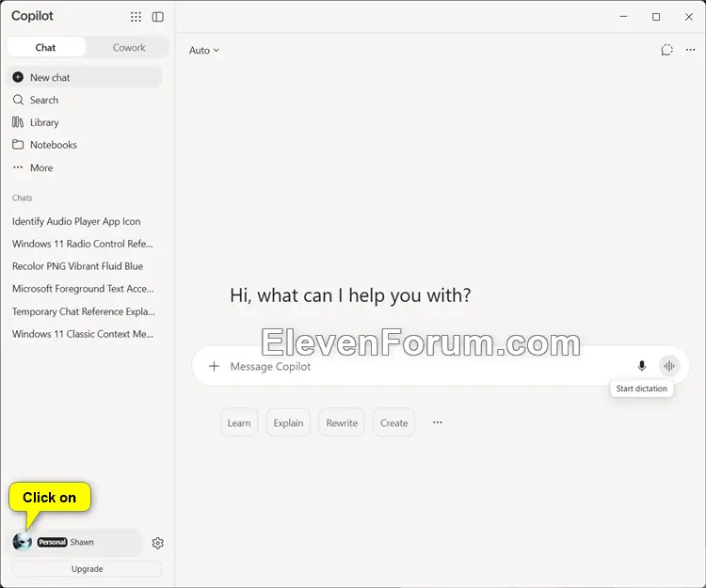Switch to the Chat tab

[x=46, y=47]
